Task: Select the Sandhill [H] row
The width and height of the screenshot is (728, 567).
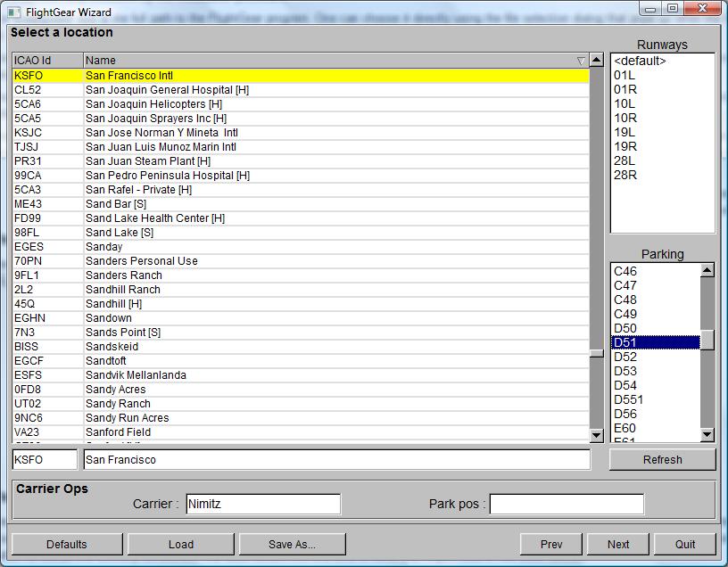Action: click(301, 304)
